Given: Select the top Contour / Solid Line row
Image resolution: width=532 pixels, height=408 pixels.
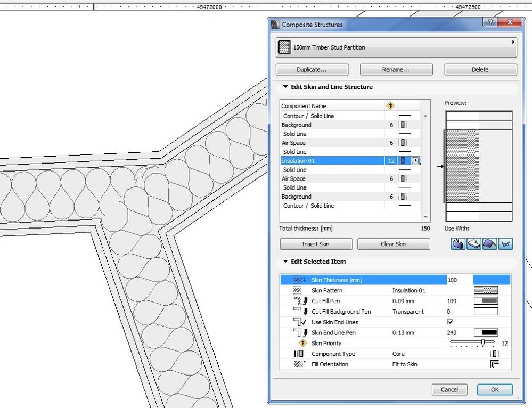Looking at the screenshot, I should point(350,116).
